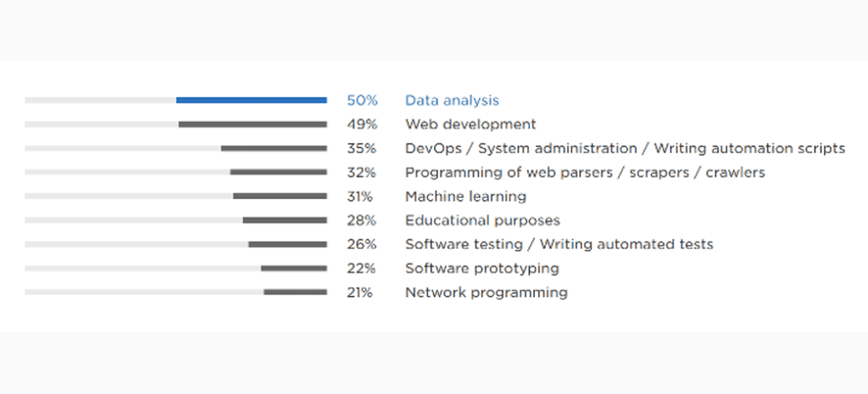Click the Network programming bar
868x394 pixels.
pyautogui.click(x=295, y=292)
